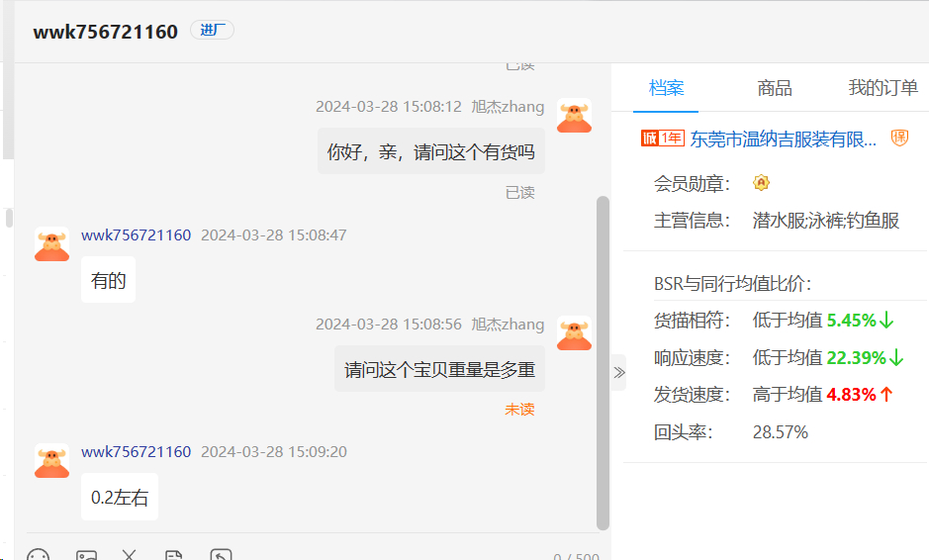Click the 保 guarantee shield icon
This screenshot has width=929, height=560.
pos(900,139)
